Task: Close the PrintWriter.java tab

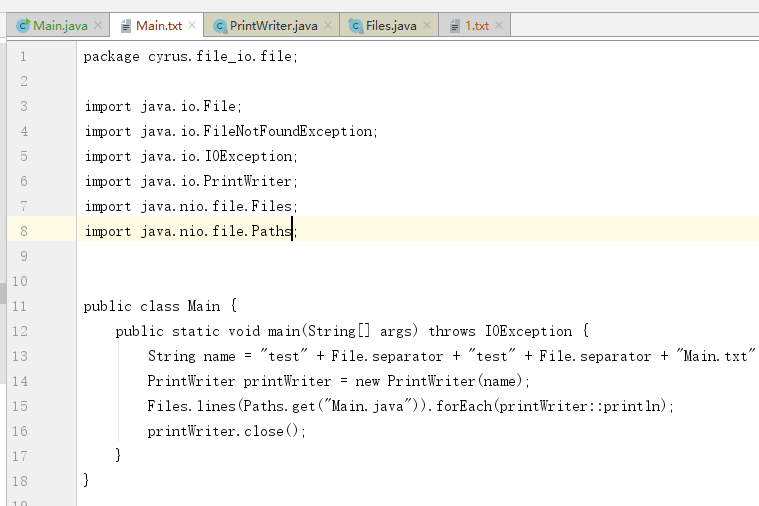Action: click(328, 25)
